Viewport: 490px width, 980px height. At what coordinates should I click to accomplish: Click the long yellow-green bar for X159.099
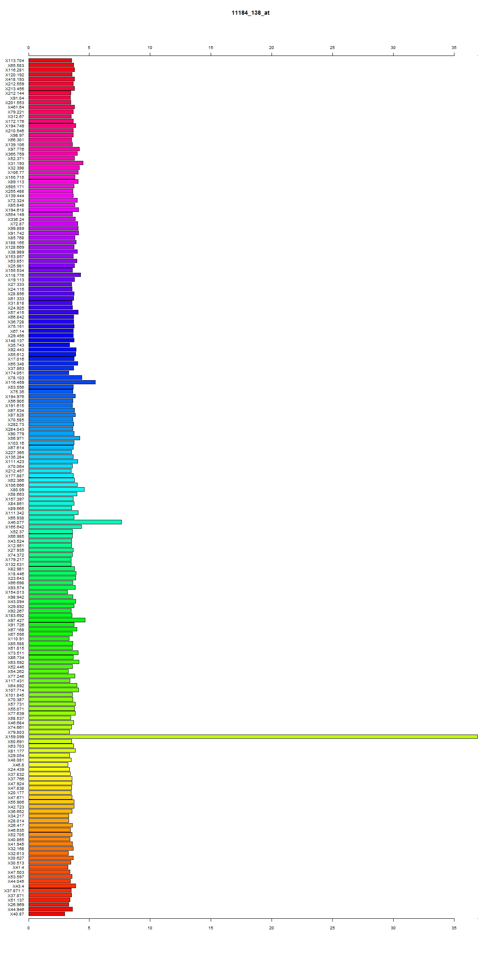tap(253, 737)
